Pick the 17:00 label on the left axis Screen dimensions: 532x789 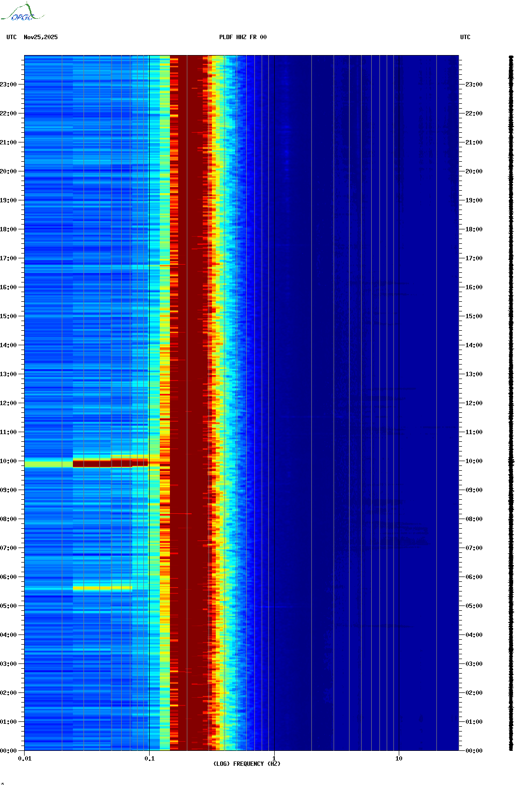click(8, 258)
